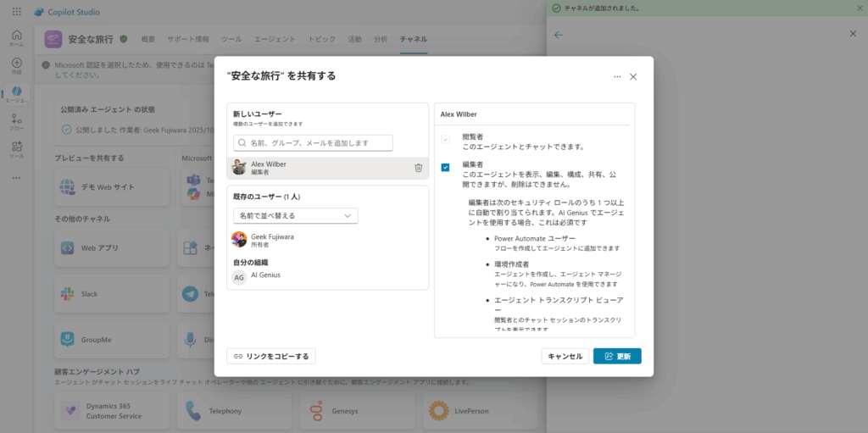
Task: Expand the 名前で並べ替える sort dropdown
Action: pyautogui.click(x=295, y=216)
